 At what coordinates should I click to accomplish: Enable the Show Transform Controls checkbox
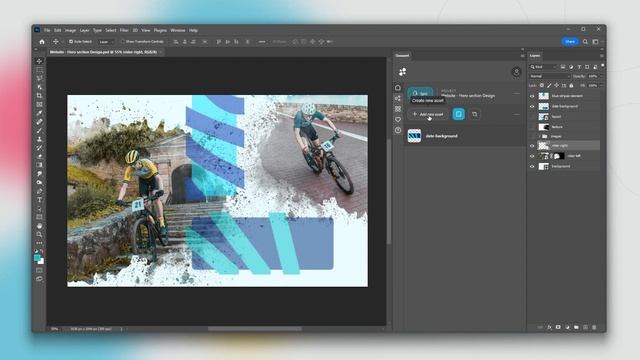coord(123,42)
